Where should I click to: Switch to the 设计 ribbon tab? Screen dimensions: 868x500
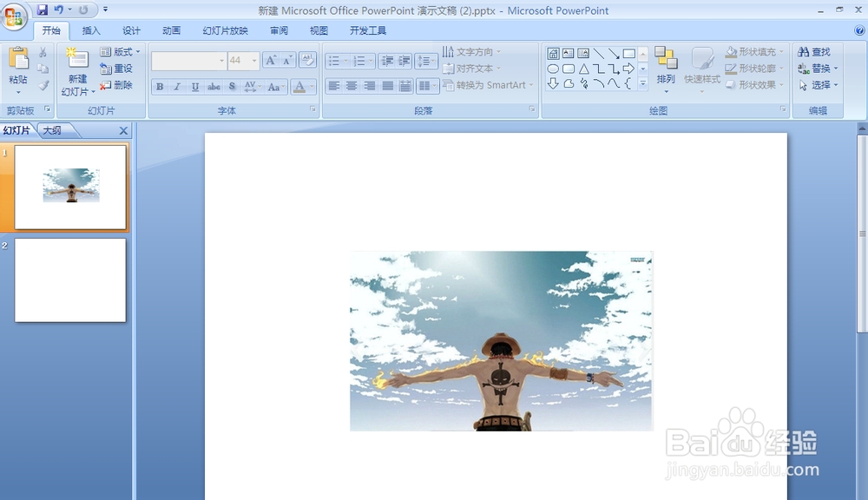pyautogui.click(x=131, y=30)
